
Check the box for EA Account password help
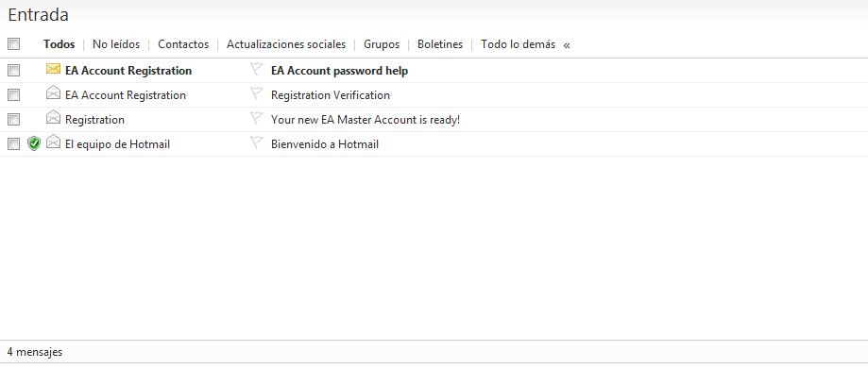tap(14, 70)
